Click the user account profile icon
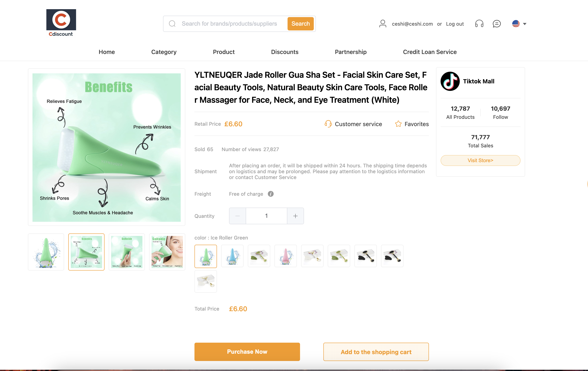 383,24
